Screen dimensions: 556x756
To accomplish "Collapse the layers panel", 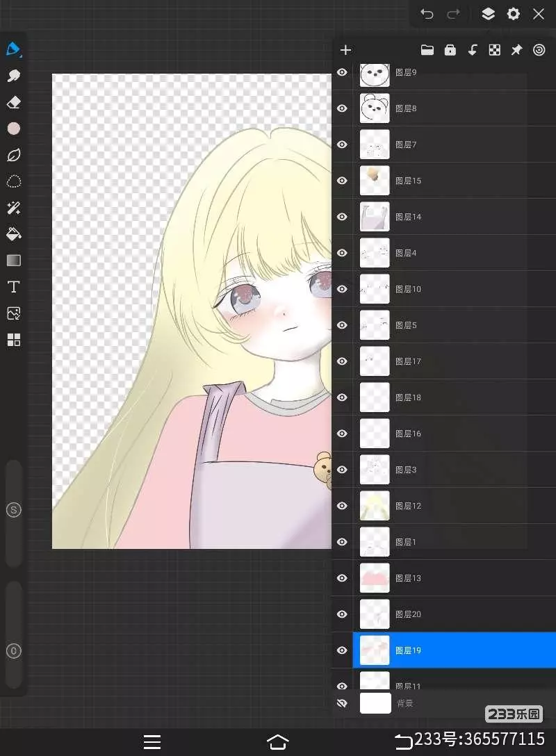I will point(488,14).
